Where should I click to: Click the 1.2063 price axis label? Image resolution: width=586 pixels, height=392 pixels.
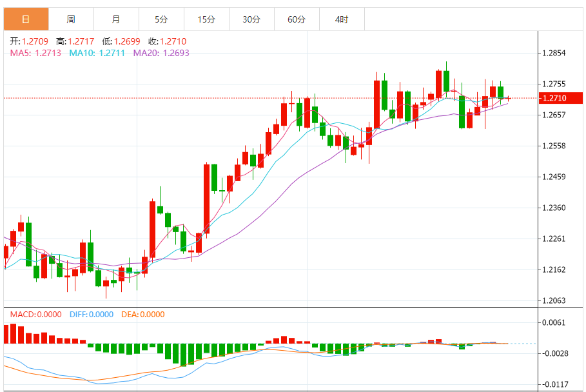click(554, 301)
